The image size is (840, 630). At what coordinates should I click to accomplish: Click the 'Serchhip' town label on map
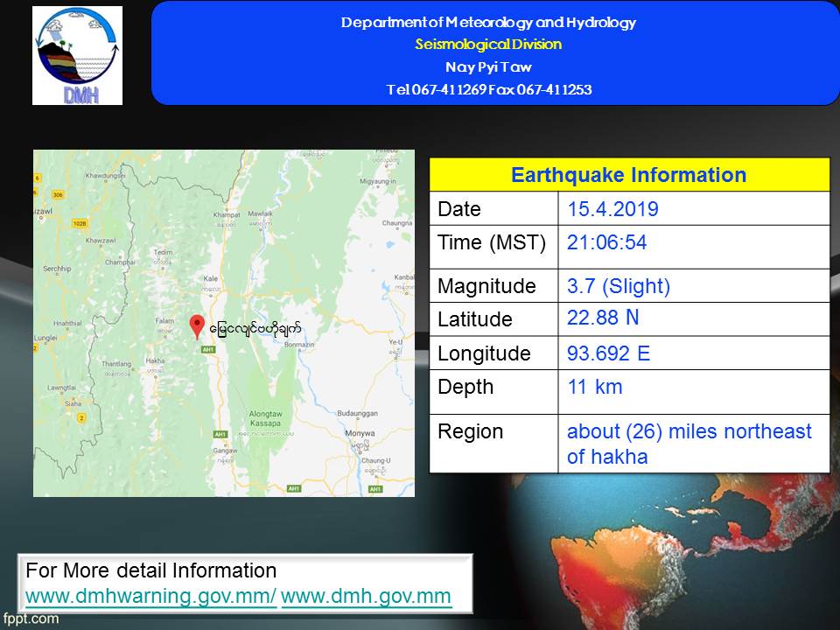(57, 269)
